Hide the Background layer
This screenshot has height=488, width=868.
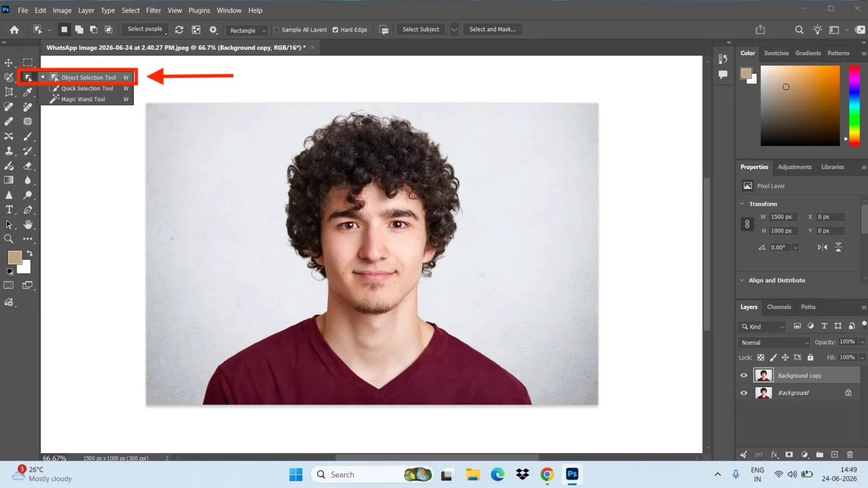point(744,393)
